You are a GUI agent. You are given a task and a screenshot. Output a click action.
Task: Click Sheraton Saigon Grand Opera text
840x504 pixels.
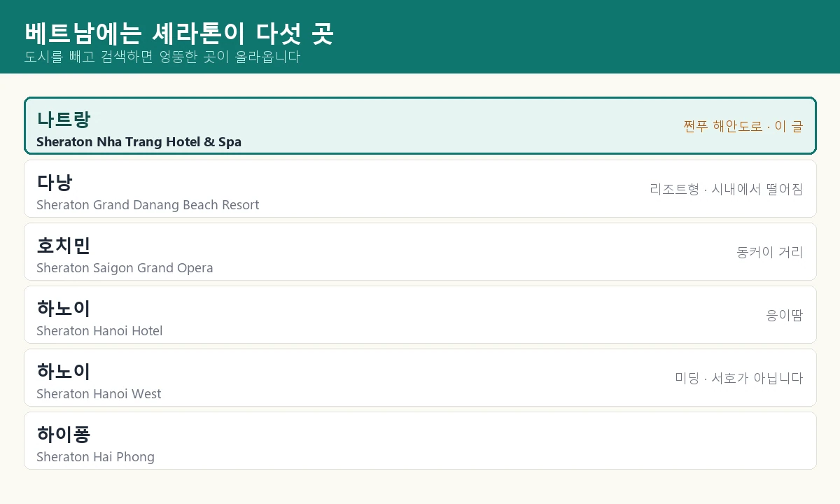point(125,268)
